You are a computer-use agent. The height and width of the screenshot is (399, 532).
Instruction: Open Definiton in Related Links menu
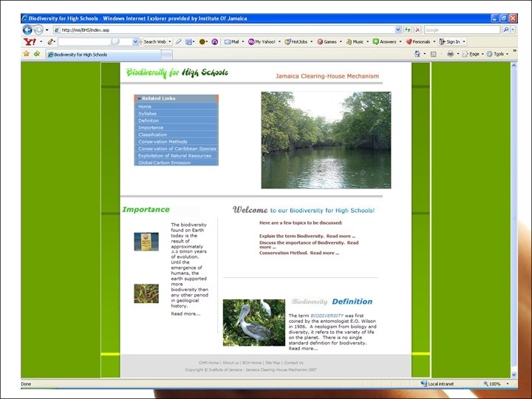(149, 120)
